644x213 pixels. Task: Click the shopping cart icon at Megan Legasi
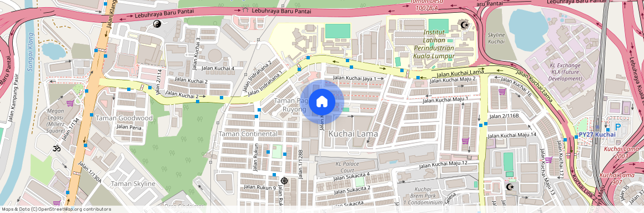pos(70,103)
